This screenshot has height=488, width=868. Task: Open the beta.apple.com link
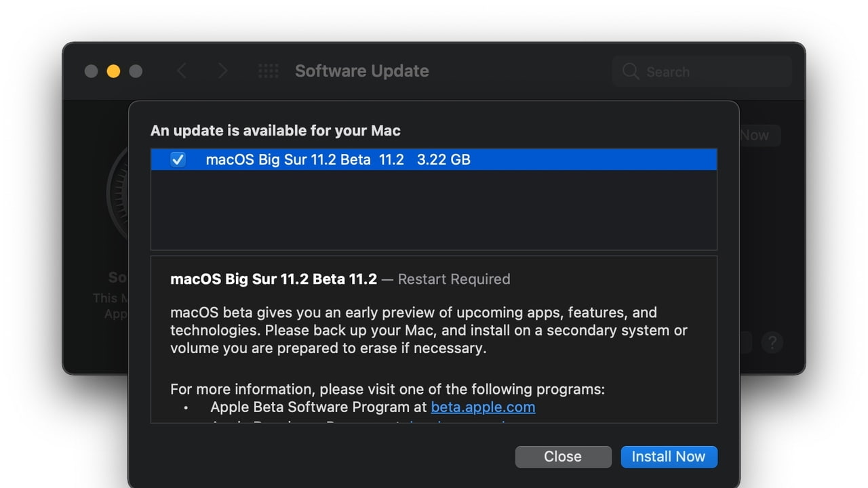483,407
